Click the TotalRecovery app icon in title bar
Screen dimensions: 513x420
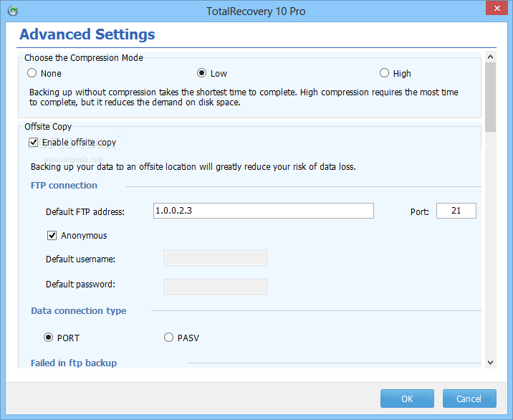pos(13,11)
